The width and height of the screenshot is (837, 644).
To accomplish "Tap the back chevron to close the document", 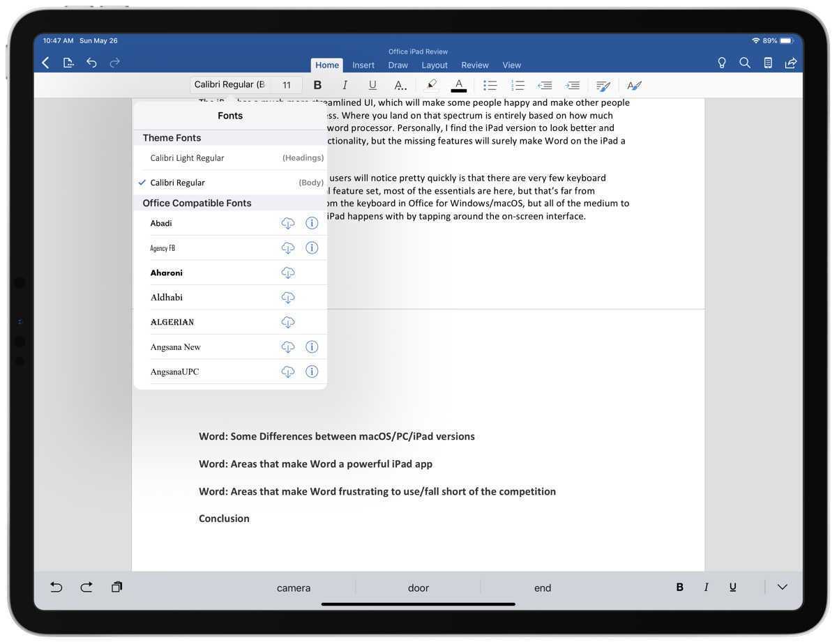I will click(45, 63).
